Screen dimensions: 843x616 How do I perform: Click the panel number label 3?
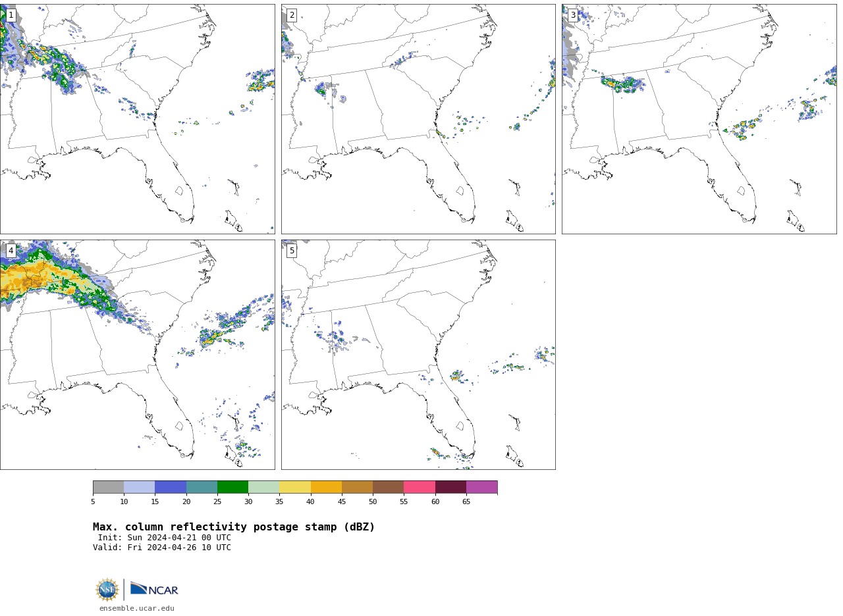[x=572, y=15]
